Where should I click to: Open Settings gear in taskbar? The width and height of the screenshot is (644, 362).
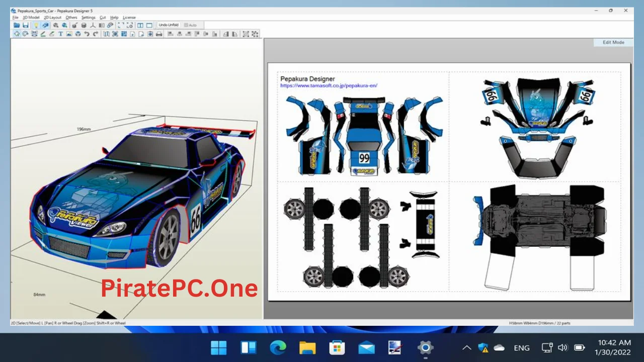pos(425,347)
